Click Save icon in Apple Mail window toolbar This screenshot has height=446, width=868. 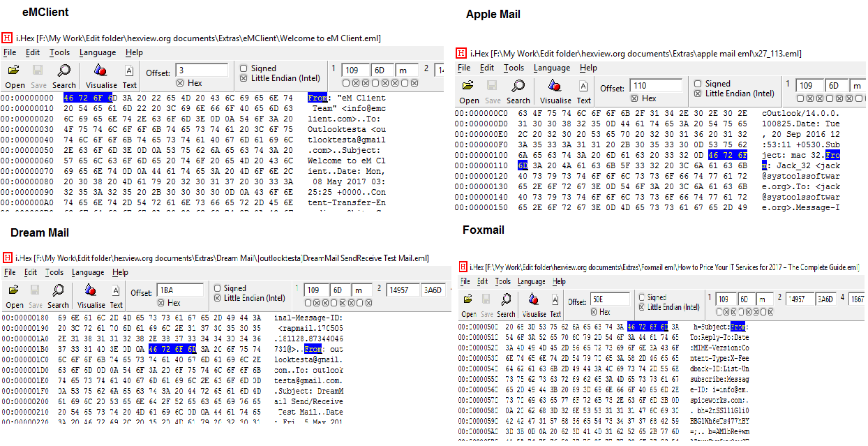tap(492, 85)
